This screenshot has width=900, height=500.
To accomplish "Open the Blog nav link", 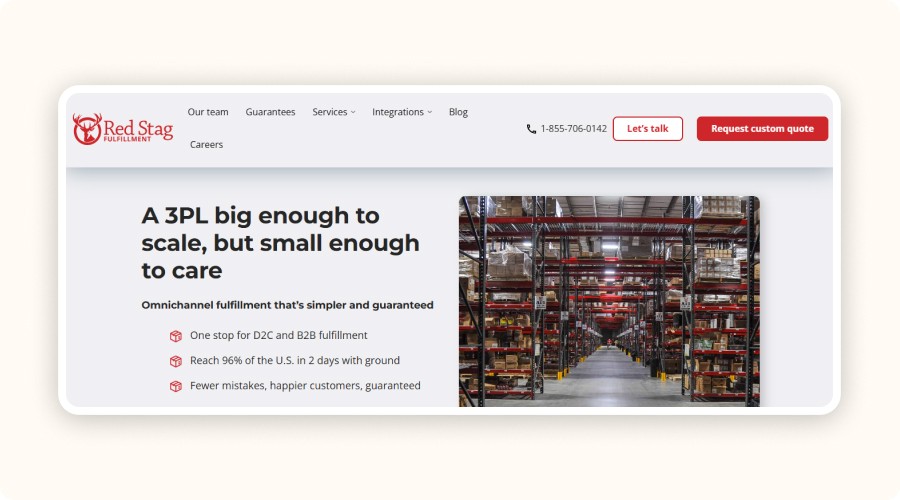I will click(458, 112).
